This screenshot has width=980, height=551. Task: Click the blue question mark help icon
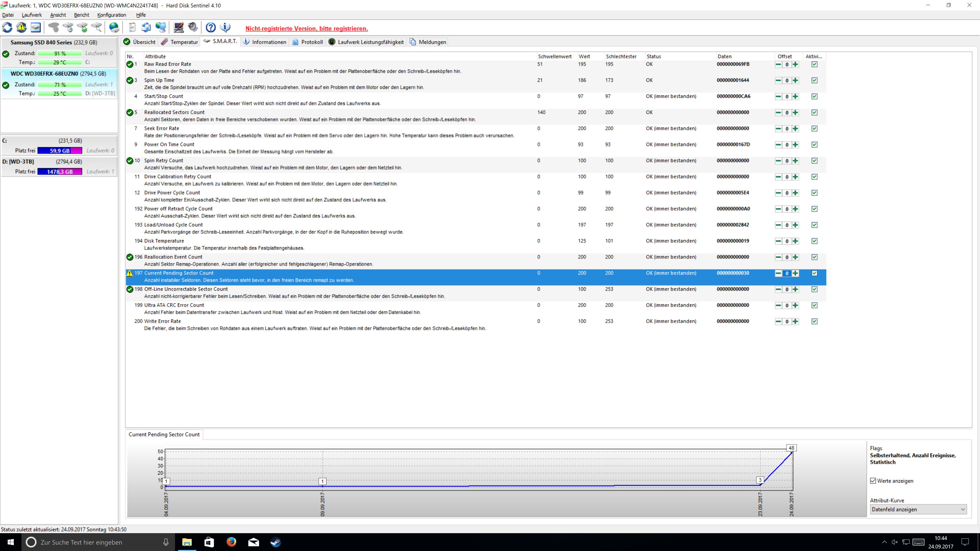tap(210, 27)
